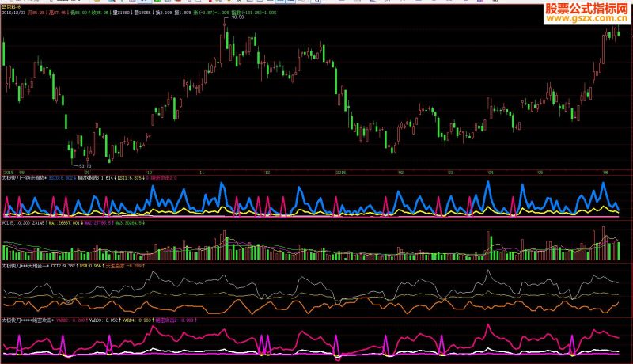Select the 12 month marker on time axis
633x364 pixels.
[267, 173]
